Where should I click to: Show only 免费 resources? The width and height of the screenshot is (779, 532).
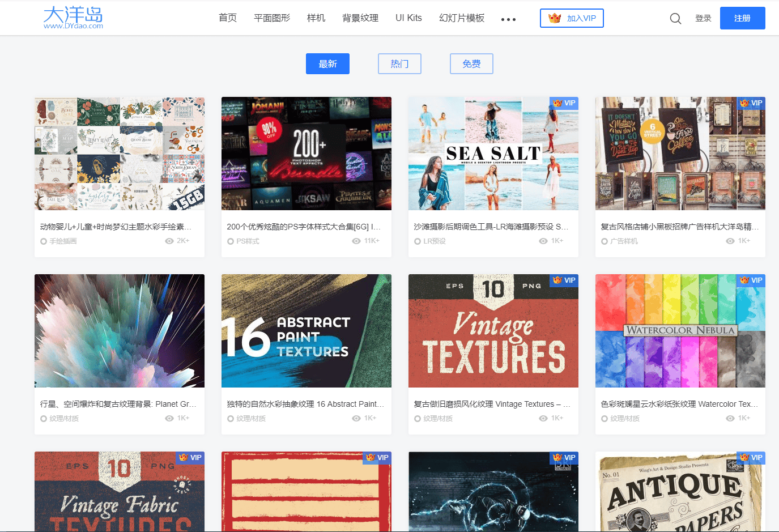tap(471, 64)
